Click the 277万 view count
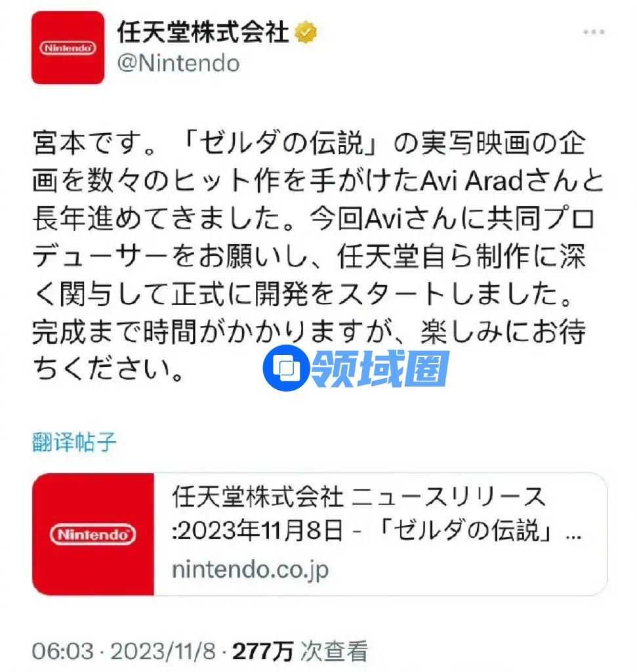Viewport: 637px width, 672px height. click(x=263, y=652)
